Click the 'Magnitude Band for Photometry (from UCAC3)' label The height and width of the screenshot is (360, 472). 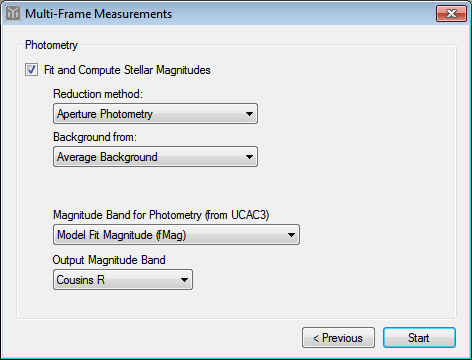pyautogui.click(x=161, y=215)
